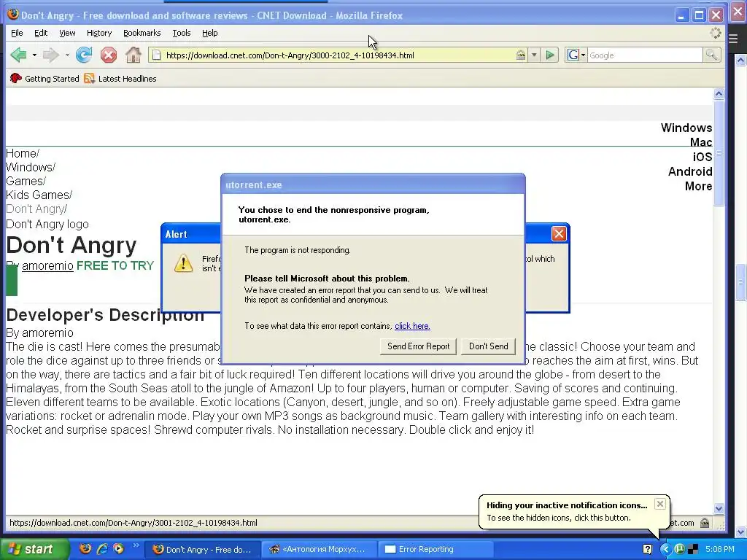This screenshot has width=747, height=560.
Task: Open the Bookmarks menu
Action: [142, 33]
